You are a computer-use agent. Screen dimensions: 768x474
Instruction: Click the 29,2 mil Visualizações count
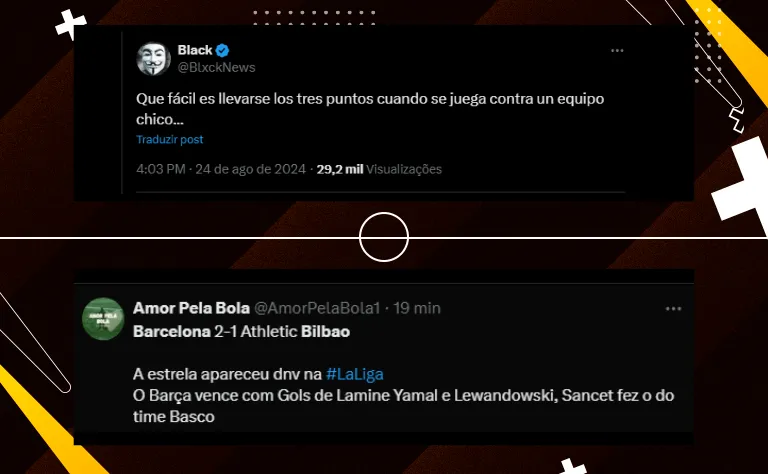(379, 169)
